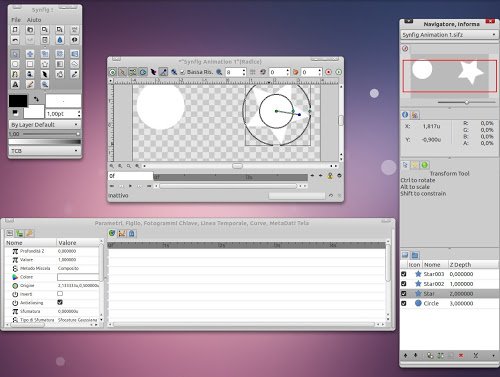500x377 pixels.
Task: Select the Text tool in toolbox
Action: click(15, 84)
